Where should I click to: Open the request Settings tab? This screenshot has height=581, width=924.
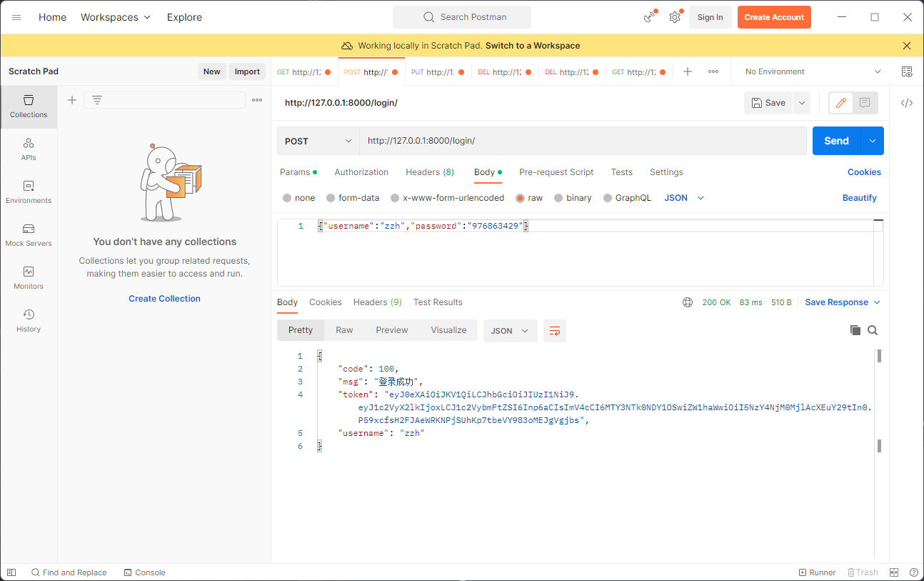pos(666,172)
